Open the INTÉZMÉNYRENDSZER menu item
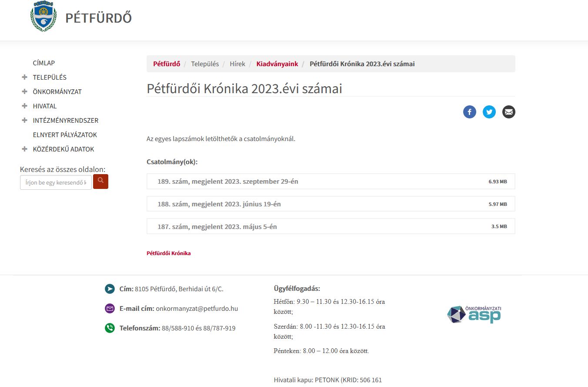The image size is (588, 387). pos(66,121)
